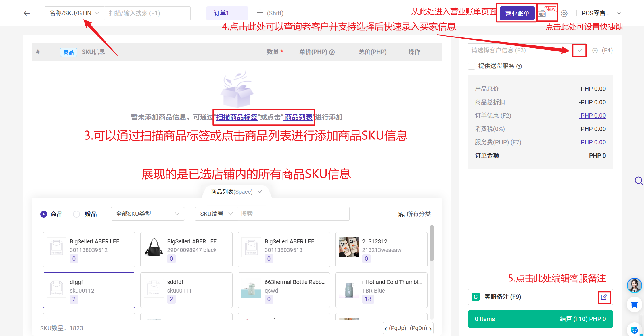This screenshot has height=336, width=644.
Task: Open keyboard shortcut settings icon
Action: tap(542, 14)
